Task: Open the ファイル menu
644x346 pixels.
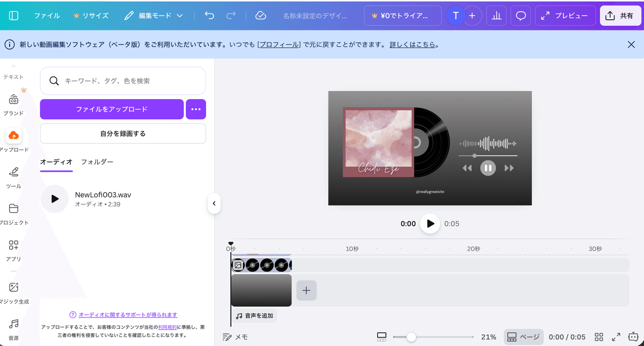Action: [x=47, y=16]
